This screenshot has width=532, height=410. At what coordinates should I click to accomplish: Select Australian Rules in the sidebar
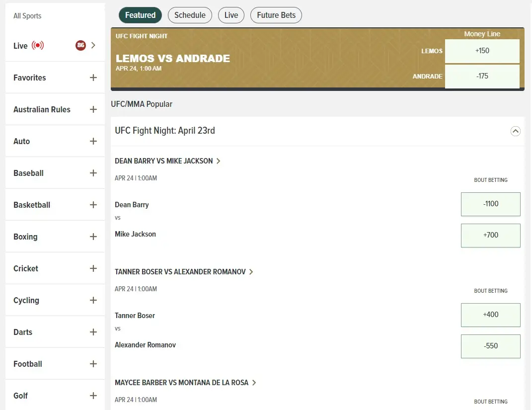42,109
